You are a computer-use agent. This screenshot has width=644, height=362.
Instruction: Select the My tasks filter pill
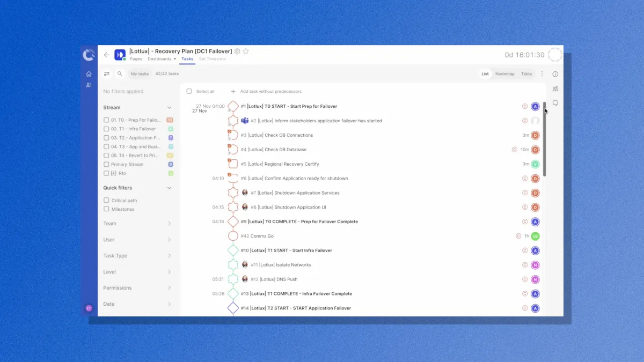point(139,73)
